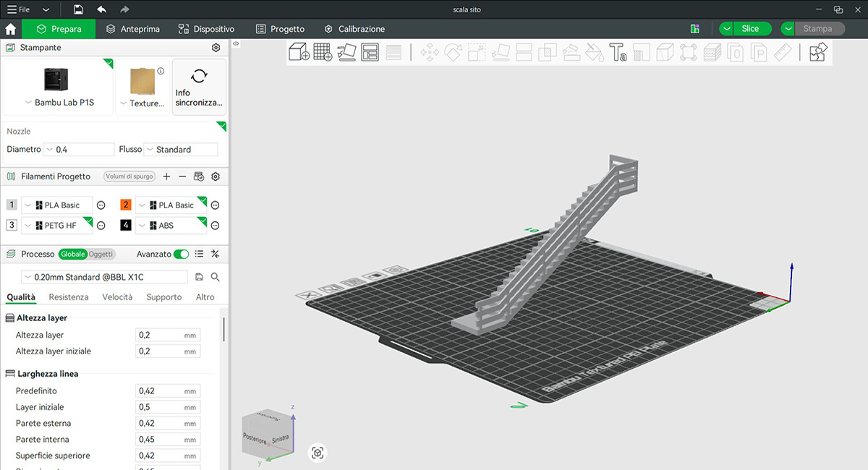Open the Flusso Standard dropdown
The width and height of the screenshot is (868, 470).
pos(181,150)
